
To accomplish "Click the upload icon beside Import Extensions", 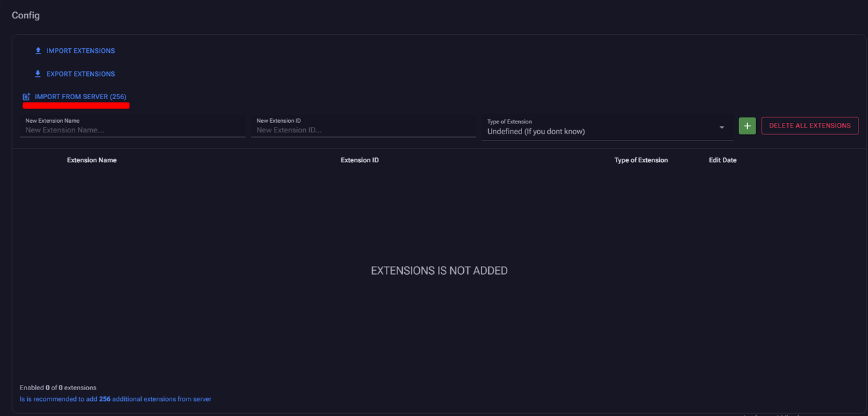I will (x=39, y=51).
